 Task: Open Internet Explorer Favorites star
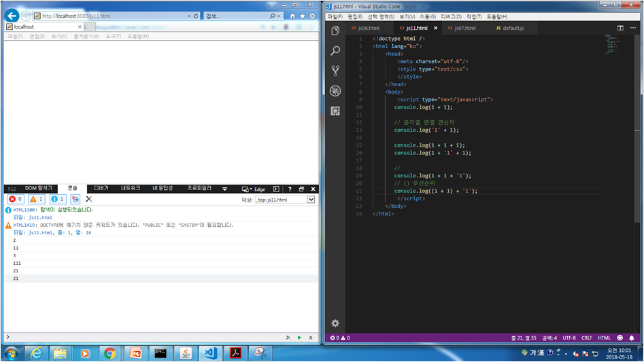click(x=303, y=16)
